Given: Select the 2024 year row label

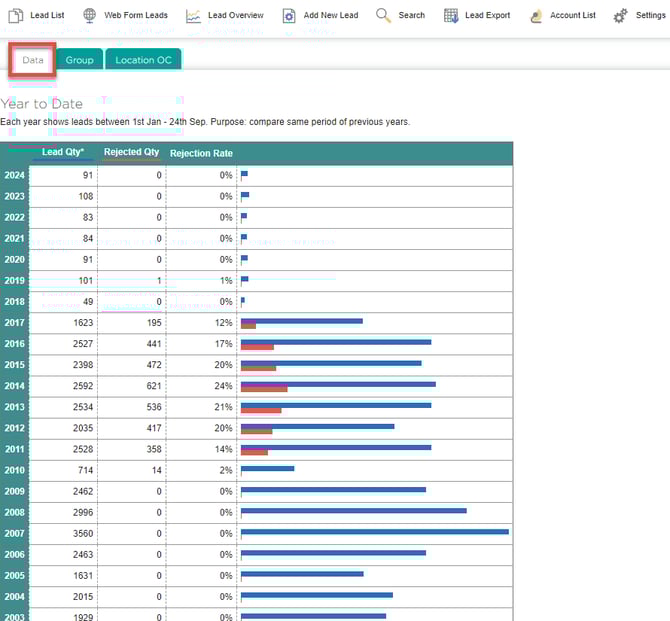Looking at the screenshot, I should click(14, 175).
